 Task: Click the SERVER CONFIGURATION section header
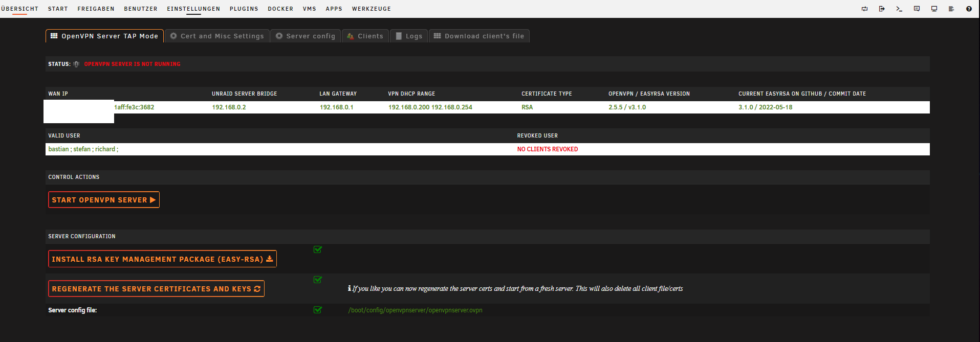tap(82, 236)
